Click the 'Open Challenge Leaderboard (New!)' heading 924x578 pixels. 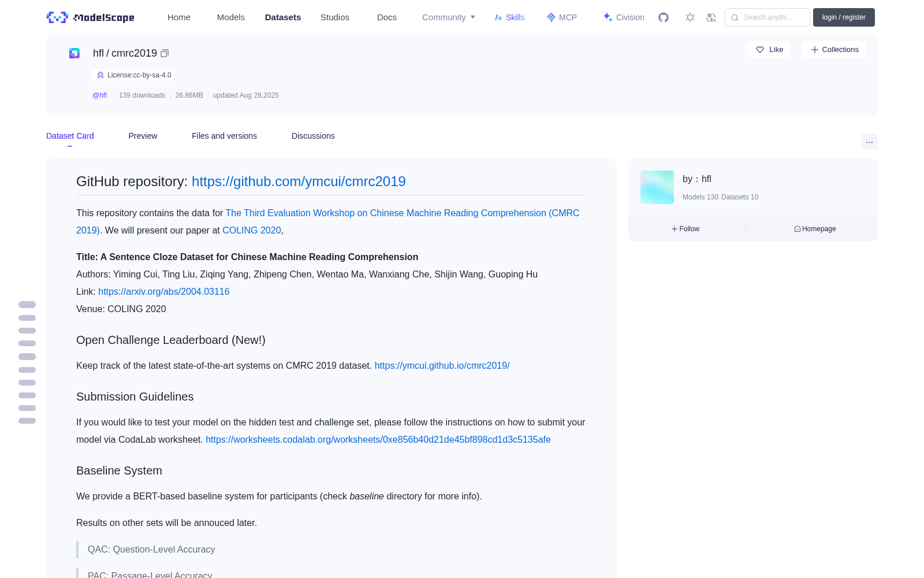171,340
